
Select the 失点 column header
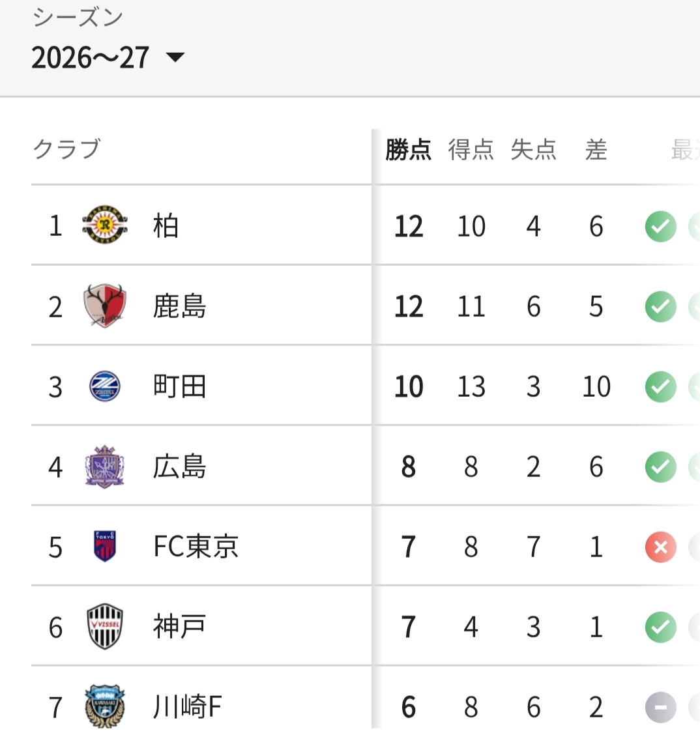click(534, 150)
